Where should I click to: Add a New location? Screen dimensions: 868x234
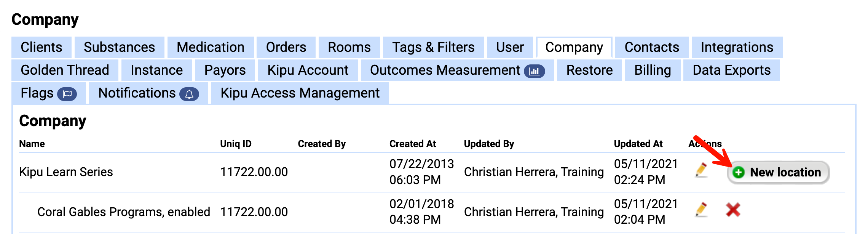(x=779, y=172)
